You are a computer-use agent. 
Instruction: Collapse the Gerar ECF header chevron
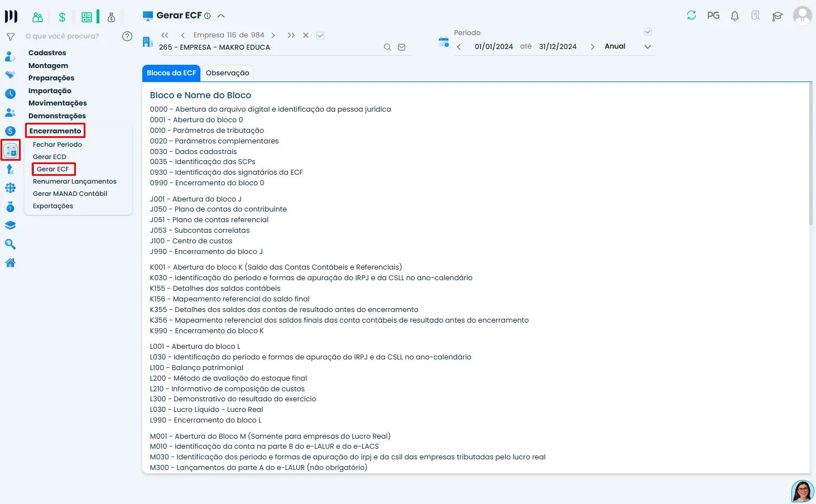tap(221, 16)
